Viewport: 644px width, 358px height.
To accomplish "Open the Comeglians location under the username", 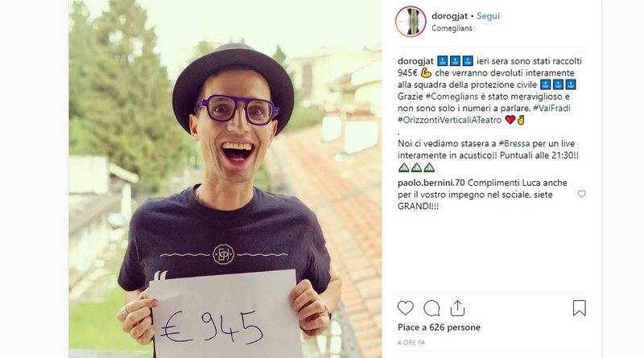I will (x=452, y=28).
